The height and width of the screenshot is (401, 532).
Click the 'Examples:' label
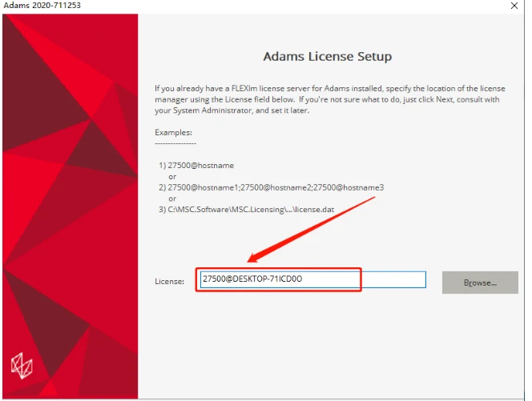(x=173, y=133)
